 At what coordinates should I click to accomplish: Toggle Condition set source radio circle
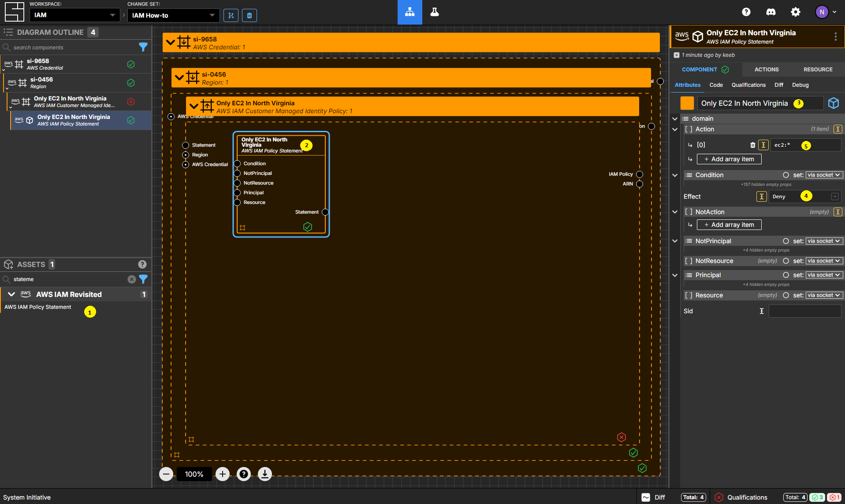[x=786, y=175]
